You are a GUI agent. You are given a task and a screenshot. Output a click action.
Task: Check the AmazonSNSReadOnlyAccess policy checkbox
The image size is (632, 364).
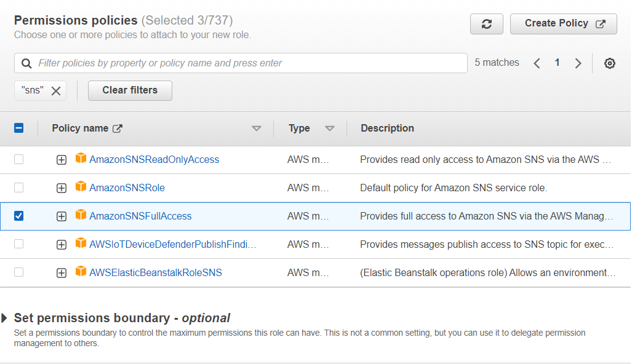click(19, 159)
